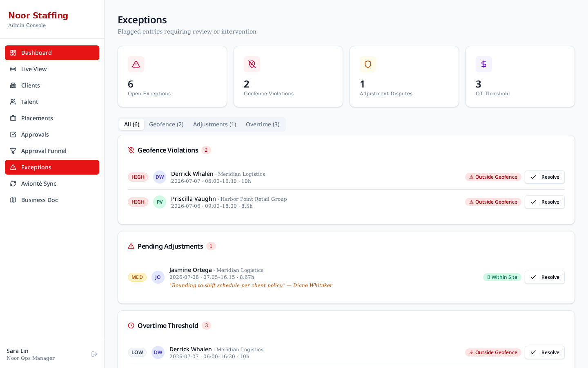Log out using the sign-out icon
The height and width of the screenshot is (368, 588).
(94, 354)
